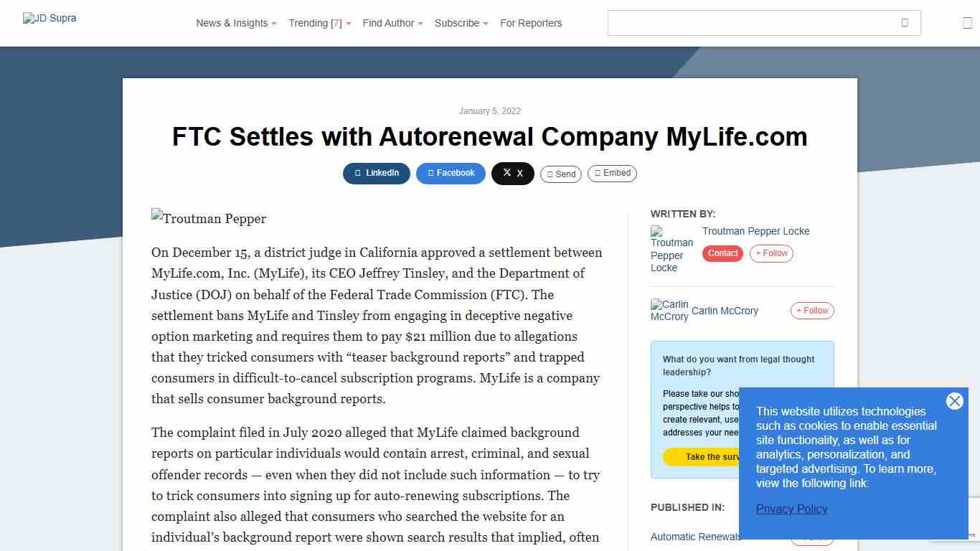Follow Carlin McCrory
Viewport: 980px width, 551px height.
811,310
